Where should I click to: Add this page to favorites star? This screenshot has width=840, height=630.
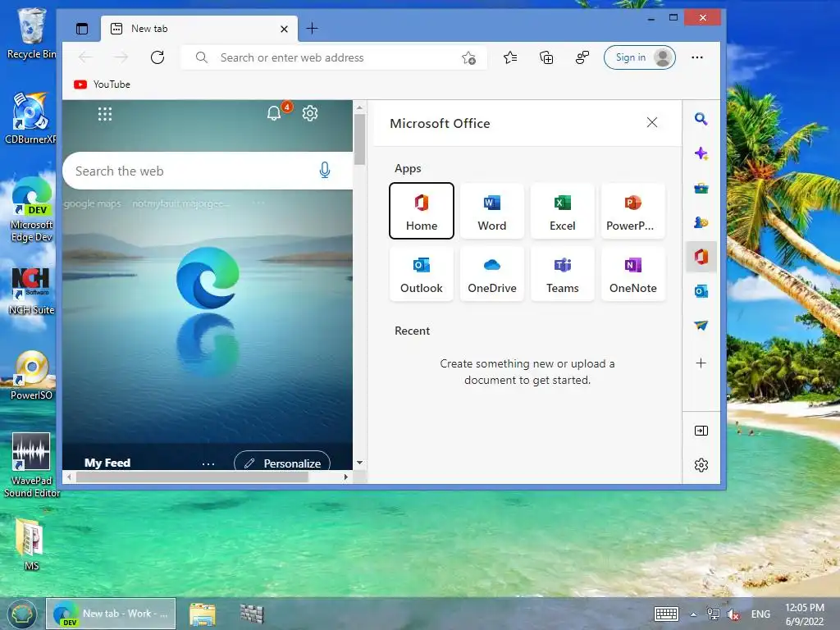468,58
